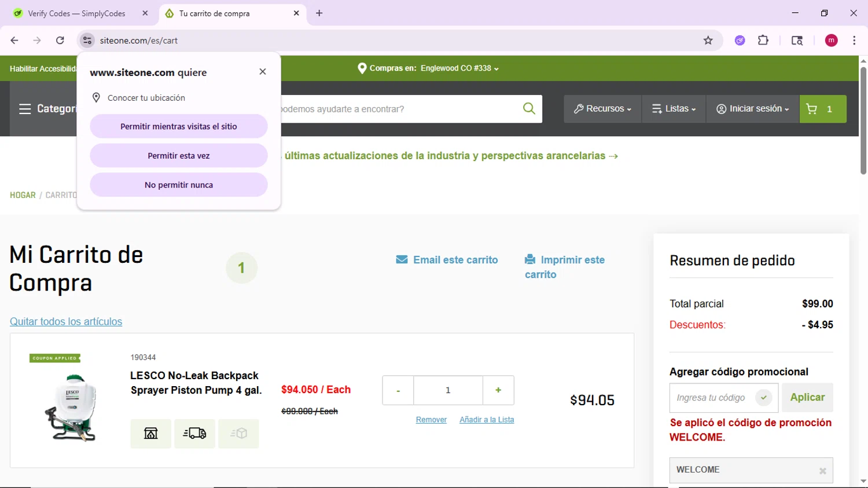868x488 pixels.
Task: Open the Chrome profile avatar
Action: click(x=832, y=41)
